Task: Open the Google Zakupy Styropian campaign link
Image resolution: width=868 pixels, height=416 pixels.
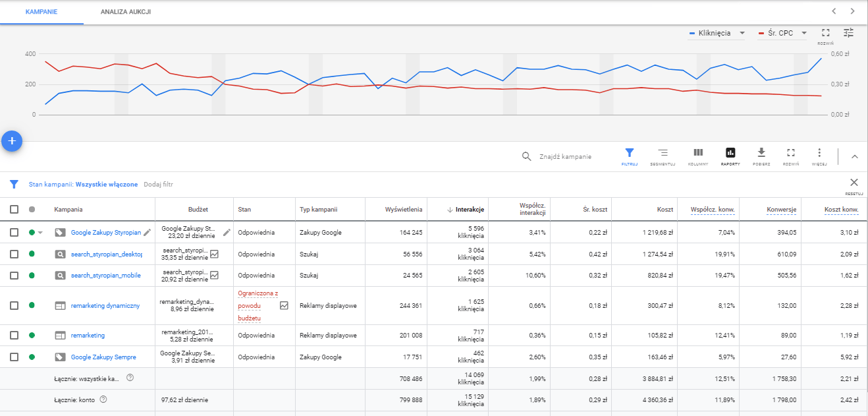Action: coord(106,233)
